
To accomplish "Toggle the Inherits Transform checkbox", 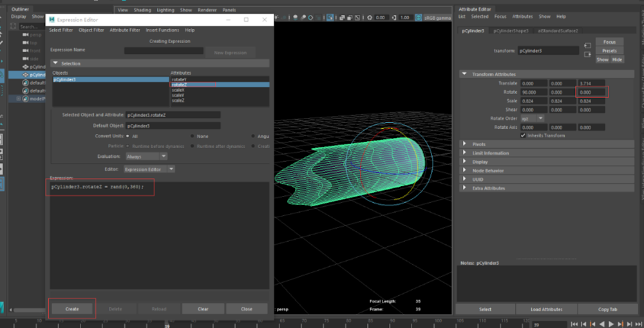I will pos(523,135).
